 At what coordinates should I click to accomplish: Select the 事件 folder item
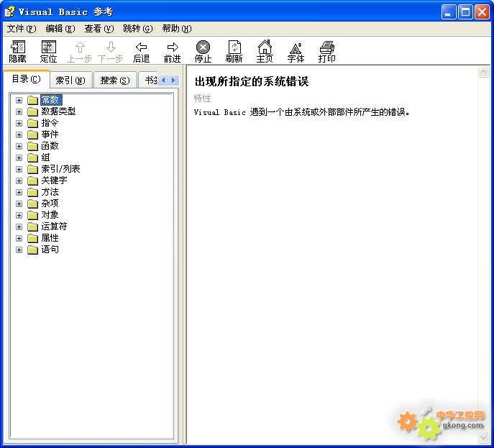(x=50, y=134)
